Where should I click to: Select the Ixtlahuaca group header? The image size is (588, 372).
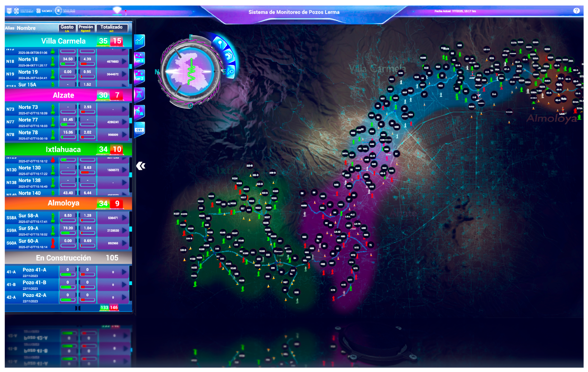click(x=64, y=149)
